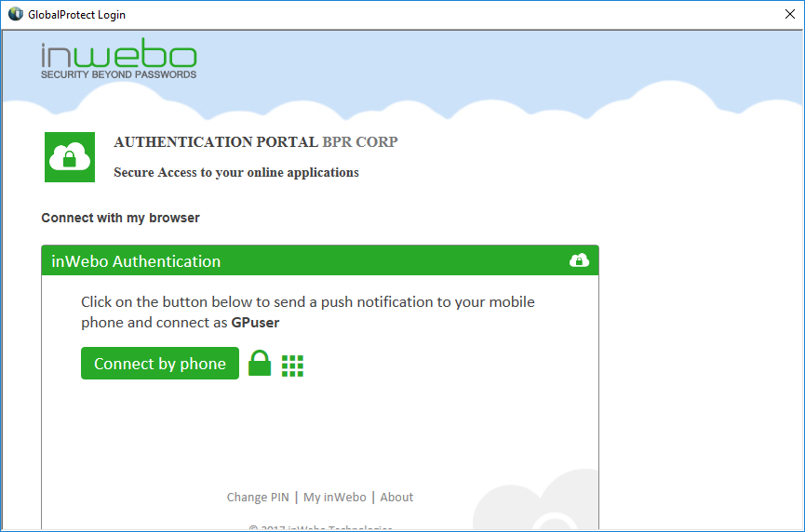The height and width of the screenshot is (532, 805).
Task: Click the green keypad grid icon
Action: click(292, 366)
